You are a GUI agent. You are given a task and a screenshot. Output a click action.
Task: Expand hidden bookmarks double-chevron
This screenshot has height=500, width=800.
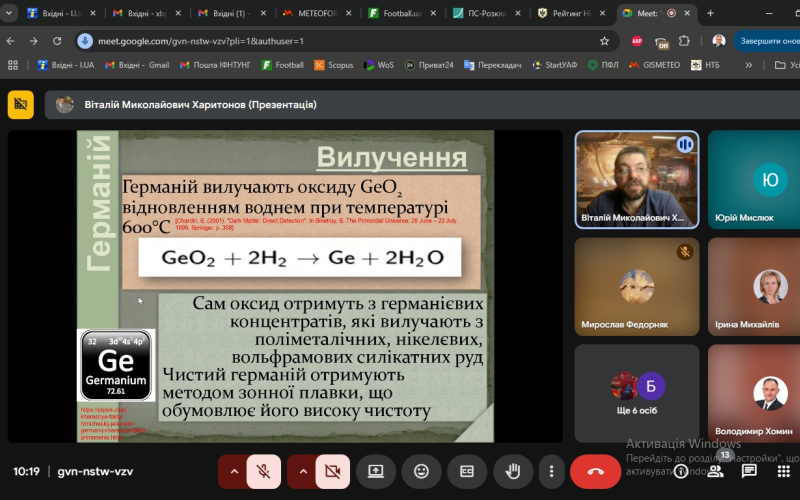(748, 65)
